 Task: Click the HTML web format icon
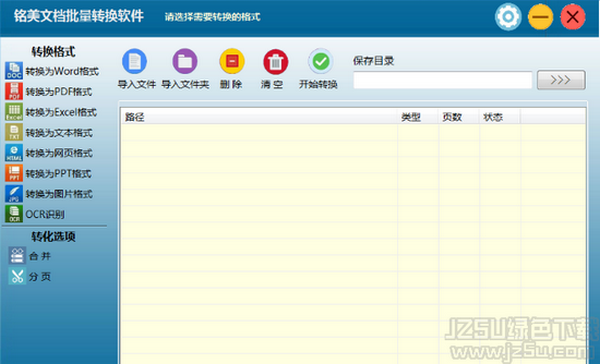pyautogui.click(x=14, y=153)
